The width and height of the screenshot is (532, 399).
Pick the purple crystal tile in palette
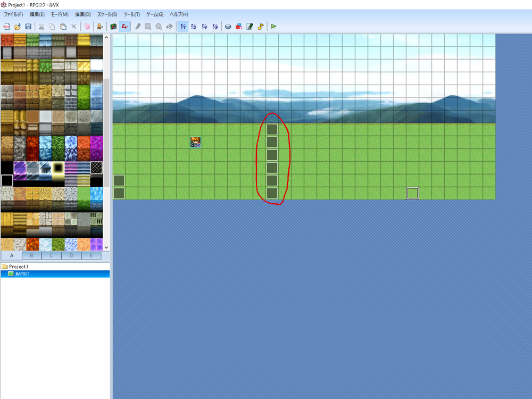20,168
